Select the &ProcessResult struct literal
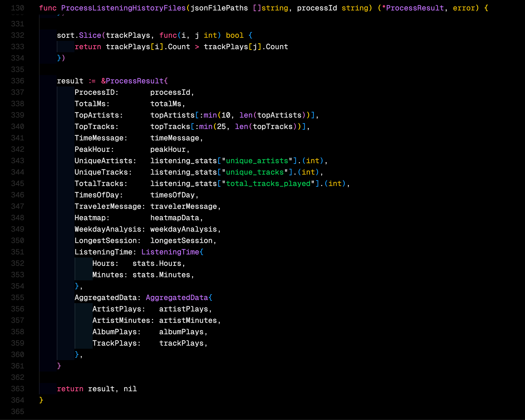Viewport: 525px width, 420px height. 133,81
